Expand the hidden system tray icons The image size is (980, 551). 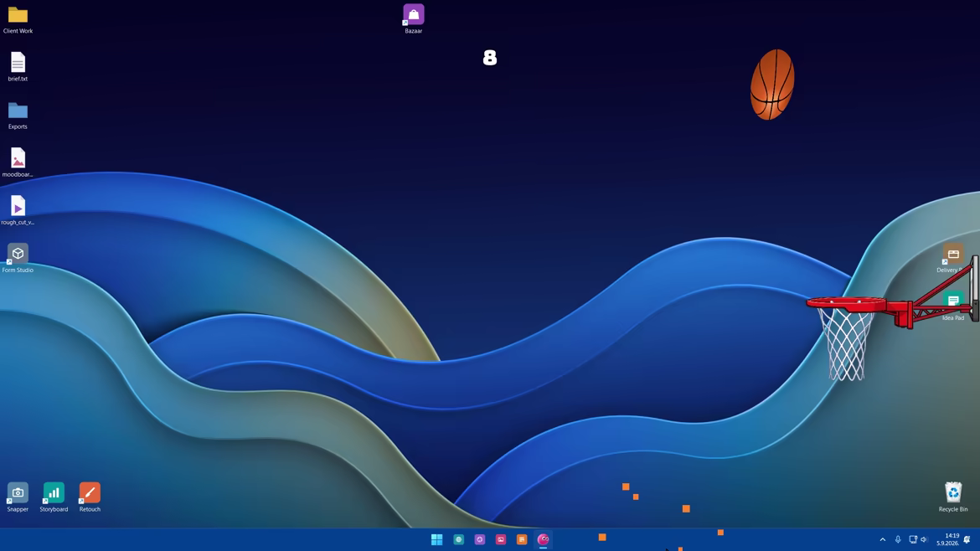pyautogui.click(x=883, y=540)
